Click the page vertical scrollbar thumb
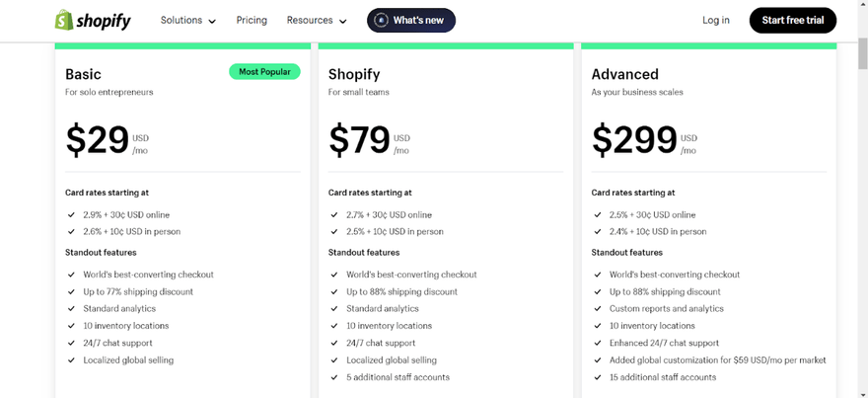 click(863, 53)
